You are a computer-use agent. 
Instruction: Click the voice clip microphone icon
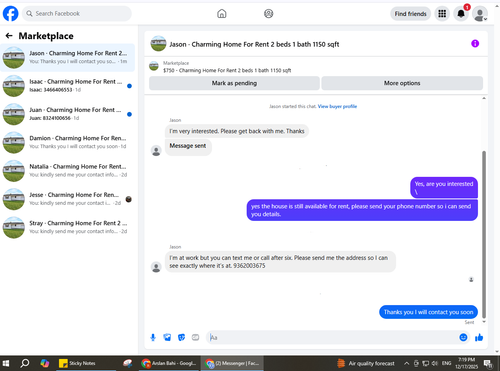(x=153, y=337)
